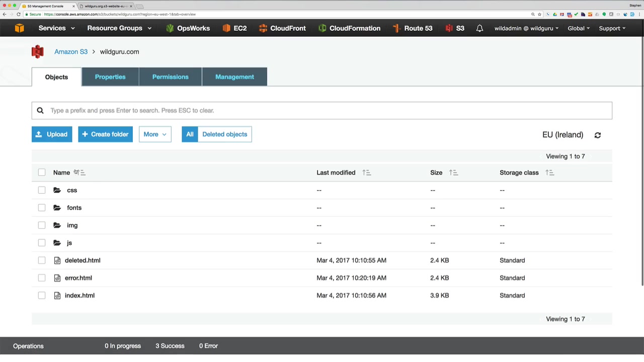Image resolution: width=644 pixels, height=362 pixels.
Task: Select the deleted.html checkbox
Action: [42, 260]
